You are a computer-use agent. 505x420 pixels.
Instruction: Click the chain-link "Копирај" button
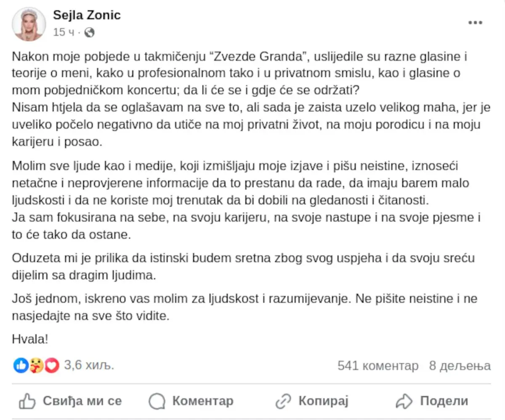pyautogui.click(x=312, y=401)
